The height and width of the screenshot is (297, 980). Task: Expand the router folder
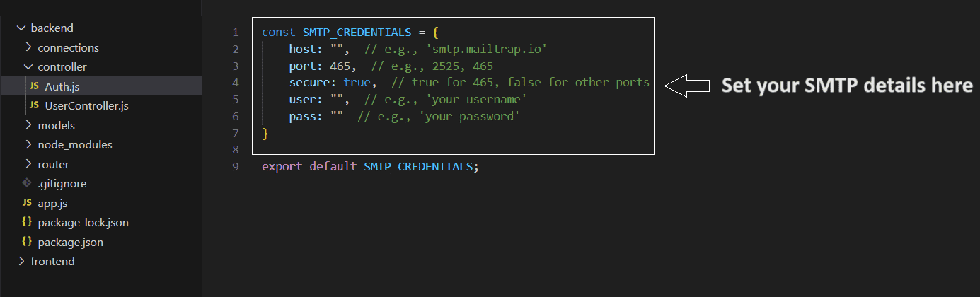[28, 164]
